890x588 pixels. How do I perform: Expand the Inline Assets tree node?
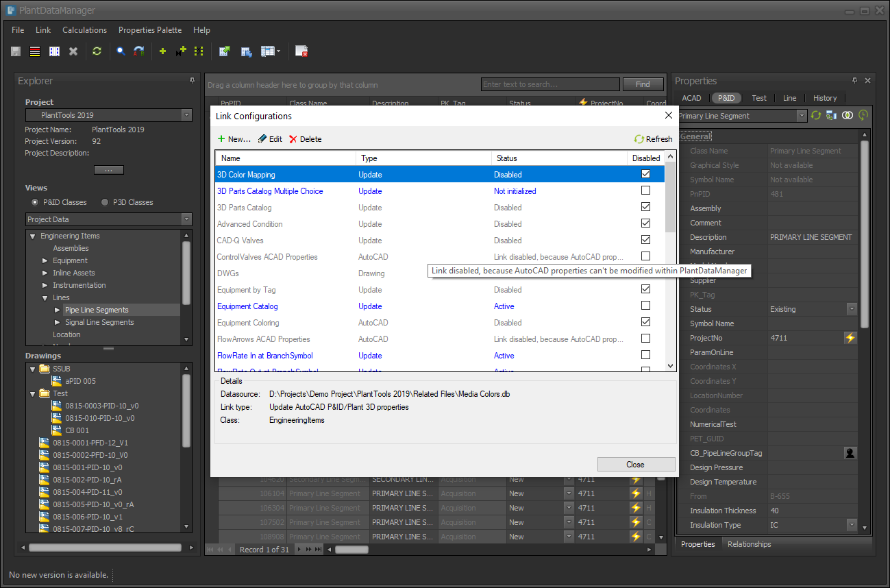click(x=45, y=273)
